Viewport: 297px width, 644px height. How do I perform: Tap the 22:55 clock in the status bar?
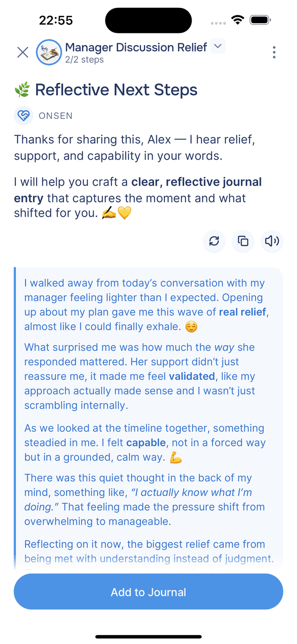point(57,20)
